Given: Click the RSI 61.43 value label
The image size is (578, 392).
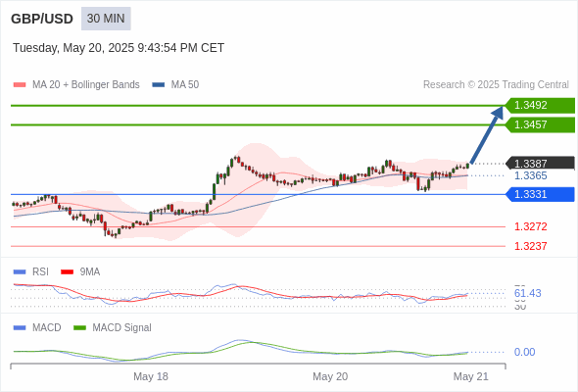Looking at the screenshot, I should click(x=527, y=294).
